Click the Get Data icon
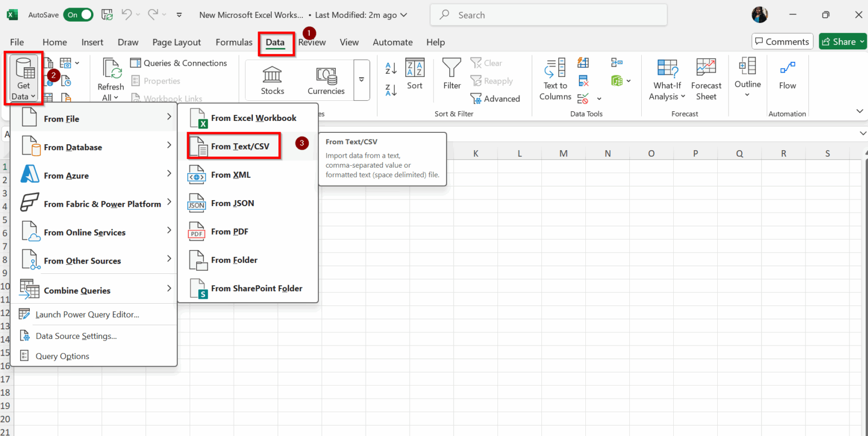This screenshot has width=868, height=436. click(24, 69)
